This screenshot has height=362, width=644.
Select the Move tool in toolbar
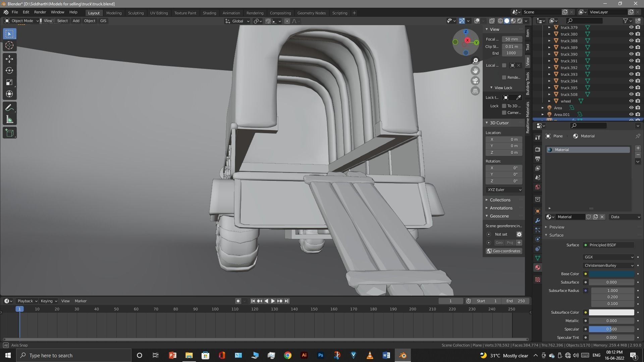tap(9, 59)
